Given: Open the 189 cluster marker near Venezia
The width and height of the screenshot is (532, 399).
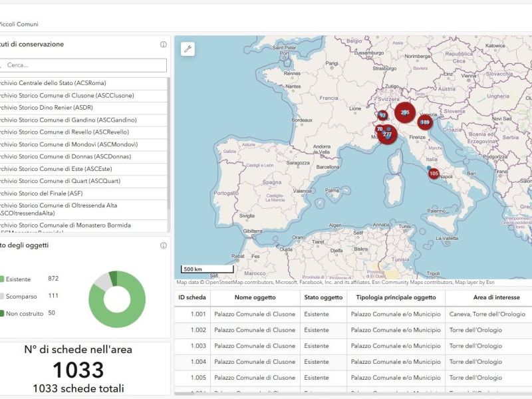Looking at the screenshot, I should 425,122.
